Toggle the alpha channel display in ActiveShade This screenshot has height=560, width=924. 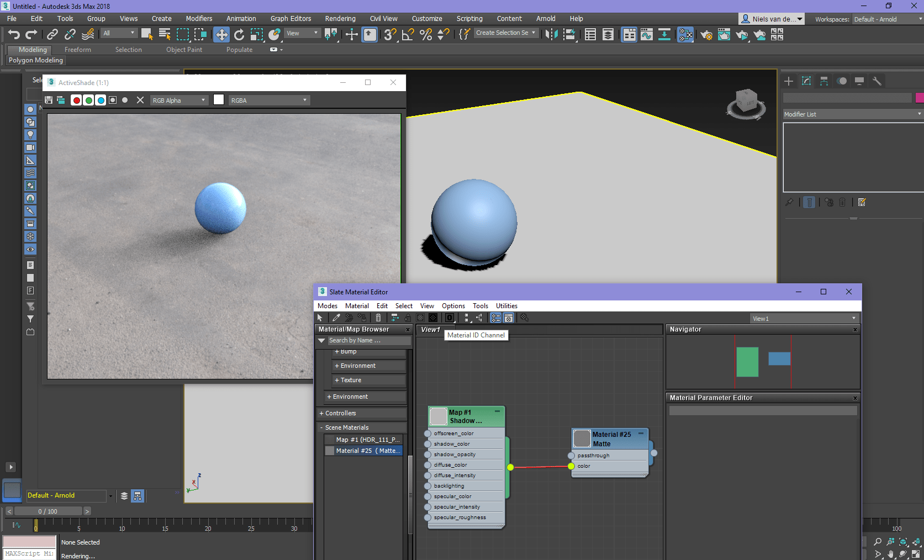pyautogui.click(x=113, y=100)
